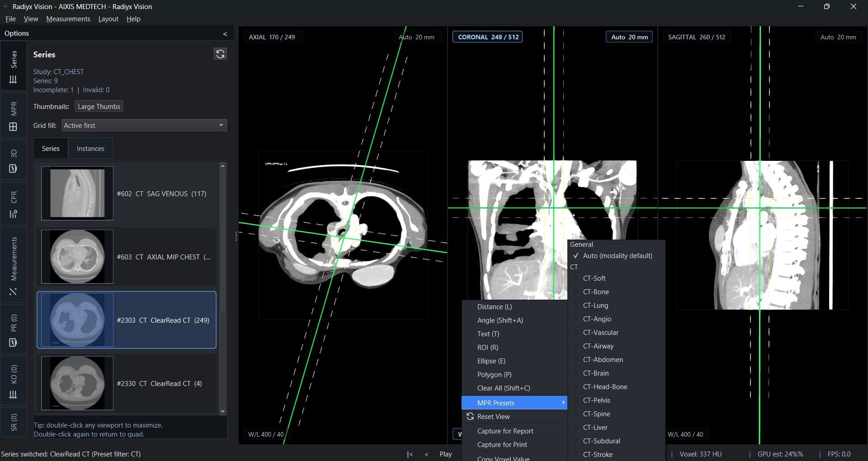The image size is (868, 461).
Task: Choose ROI (R) tool
Action: pos(514,348)
